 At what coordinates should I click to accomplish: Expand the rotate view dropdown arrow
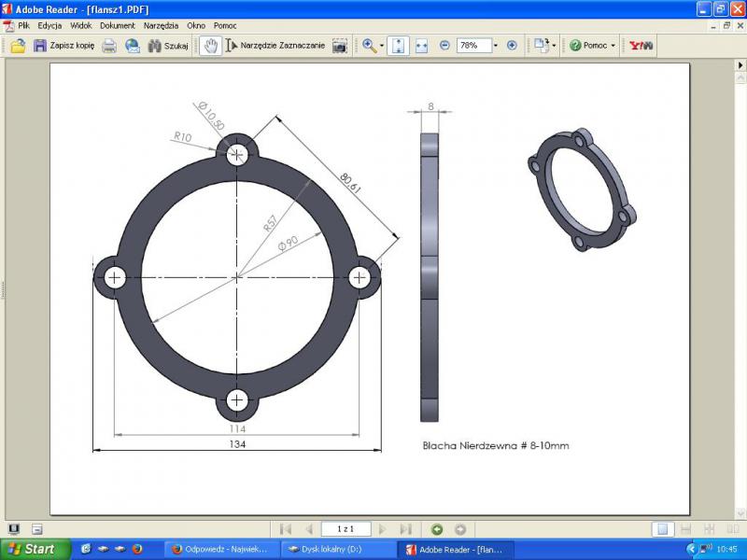pyautogui.click(x=554, y=46)
